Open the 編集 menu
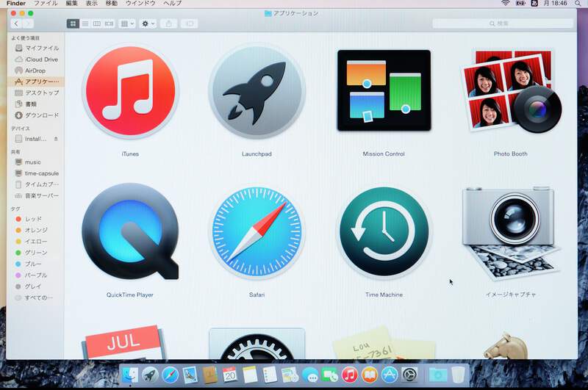This screenshot has width=588, height=390. coord(71,4)
